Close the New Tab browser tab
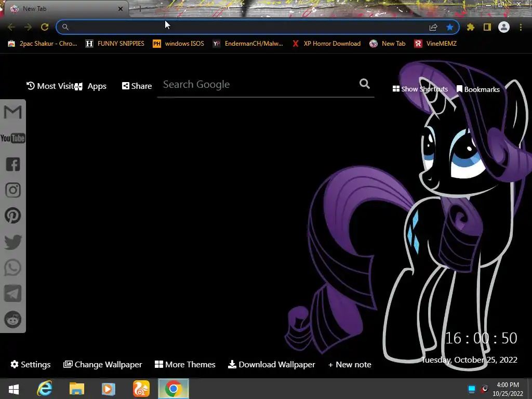 click(x=121, y=9)
